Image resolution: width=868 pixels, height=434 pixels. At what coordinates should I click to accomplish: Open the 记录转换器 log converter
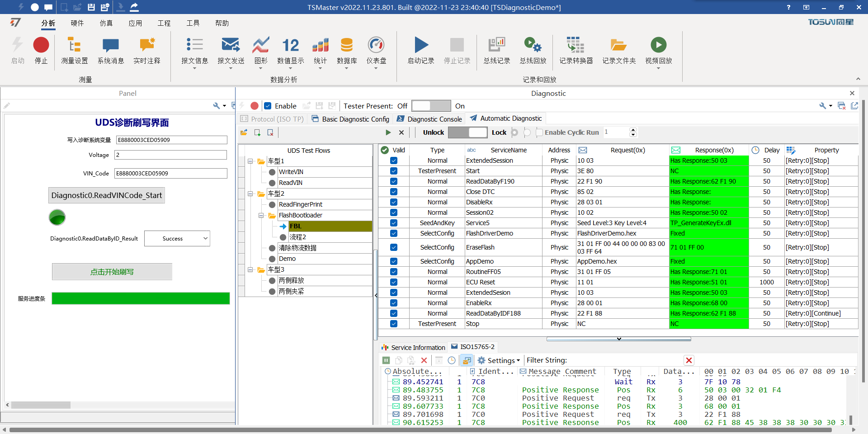576,45
